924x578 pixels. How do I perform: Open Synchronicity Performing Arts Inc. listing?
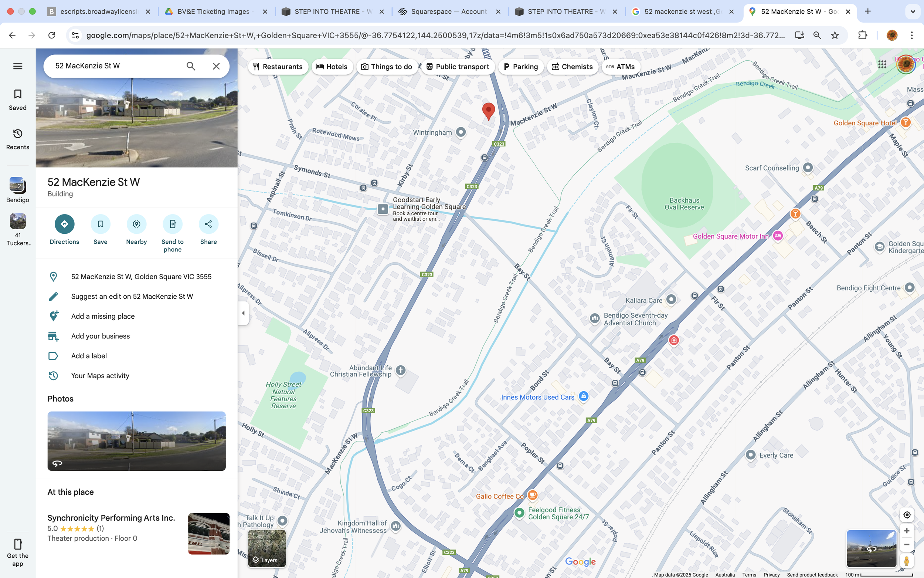click(111, 518)
